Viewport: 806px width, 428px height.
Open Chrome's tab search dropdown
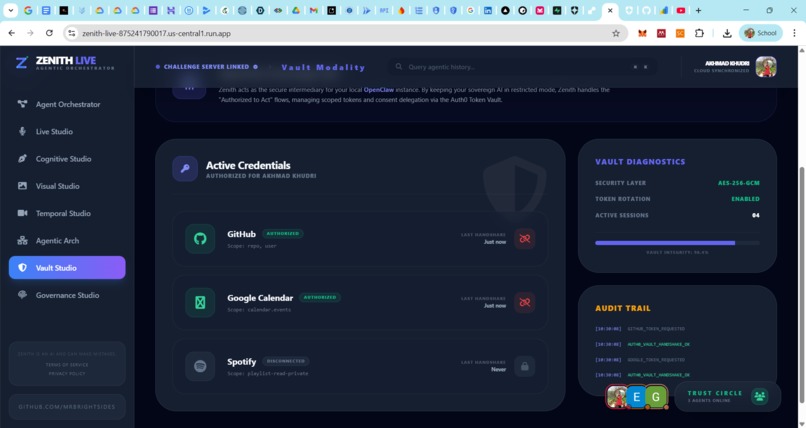pyautogui.click(x=10, y=10)
